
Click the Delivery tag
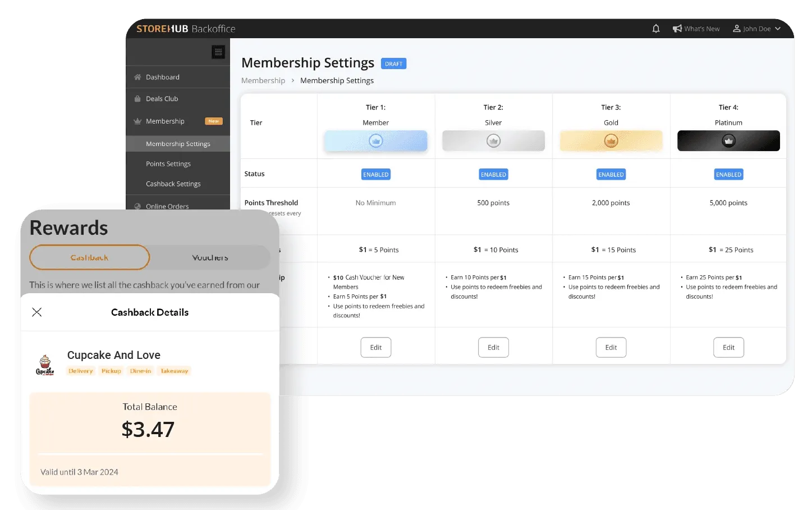(x=81, y=371)
